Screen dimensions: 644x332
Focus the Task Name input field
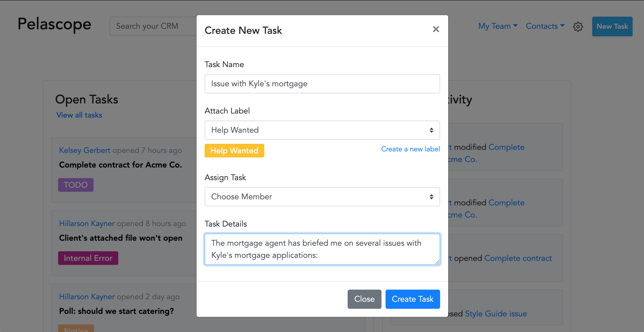322,84
